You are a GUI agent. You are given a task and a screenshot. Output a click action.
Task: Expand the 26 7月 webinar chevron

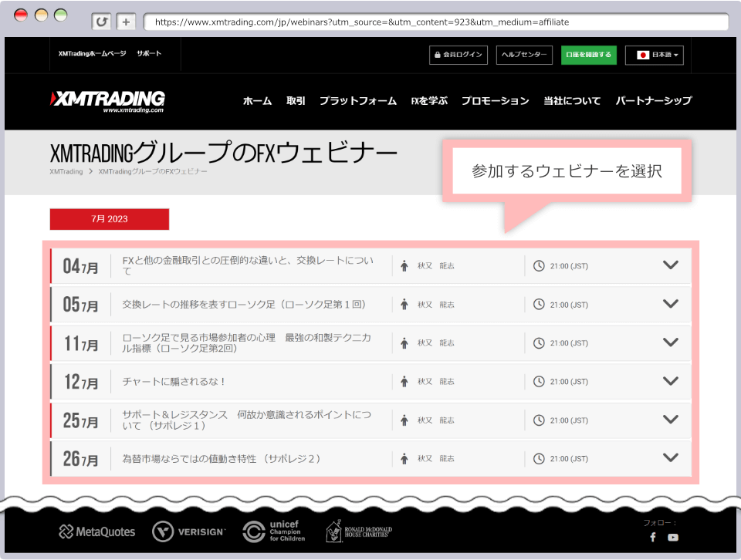coord(670,458)
